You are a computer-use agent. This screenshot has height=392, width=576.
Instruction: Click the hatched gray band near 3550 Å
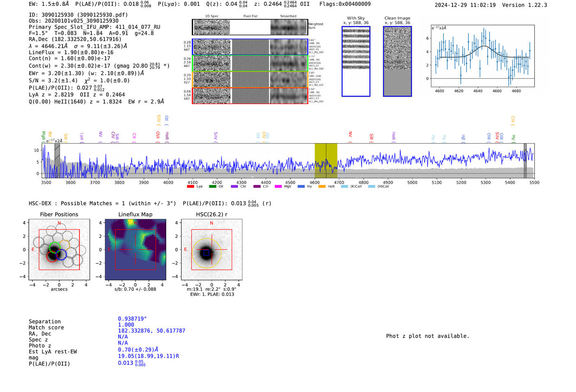(x=57, y=160)
